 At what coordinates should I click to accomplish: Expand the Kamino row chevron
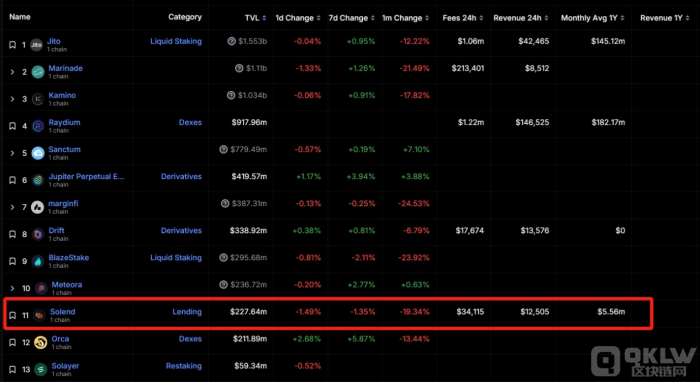(x=12, y=99)
